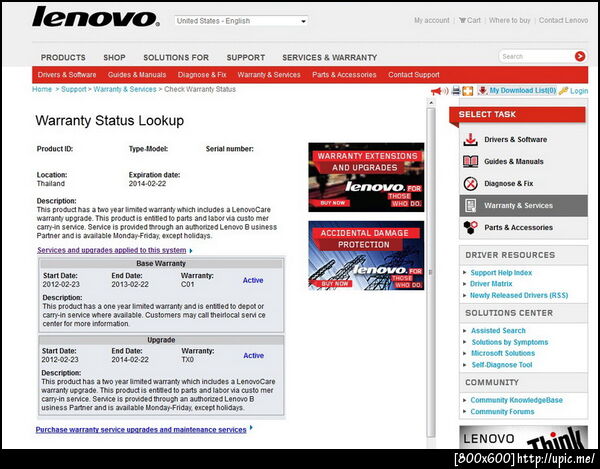Expand Services and upgrades applied to this system
The width and height of the screenshot is (600, 469).
click(x=114, y=250)
